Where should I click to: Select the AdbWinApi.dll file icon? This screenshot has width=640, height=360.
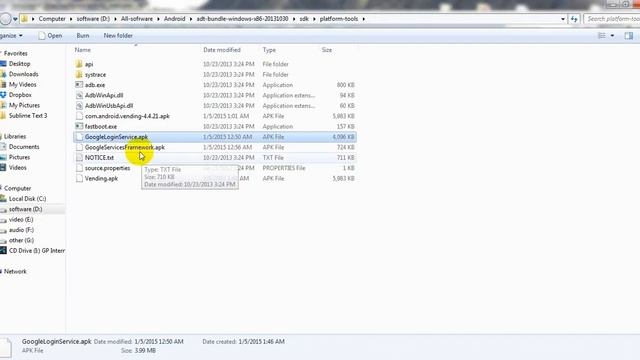[x=79, y=96]
